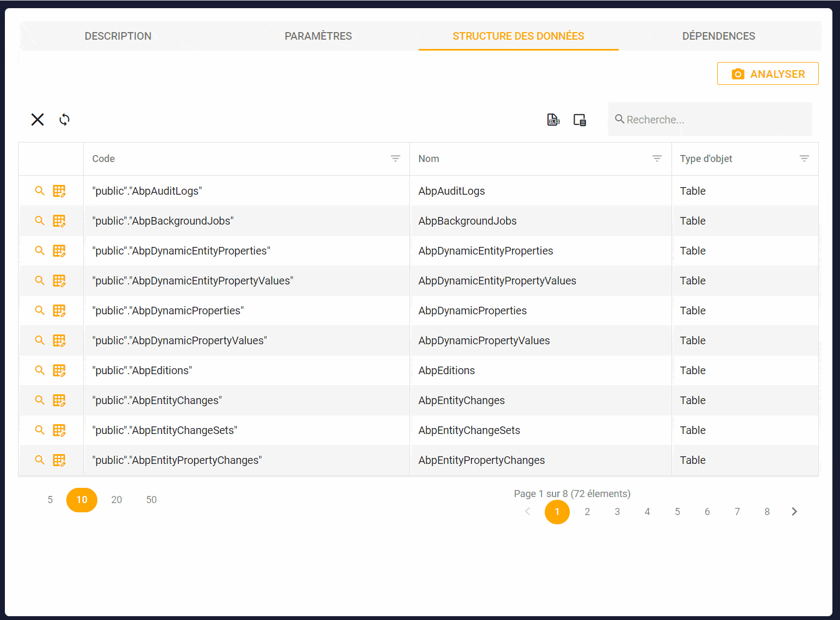Click the table edit icon for AbpEntityChanges

59,400
